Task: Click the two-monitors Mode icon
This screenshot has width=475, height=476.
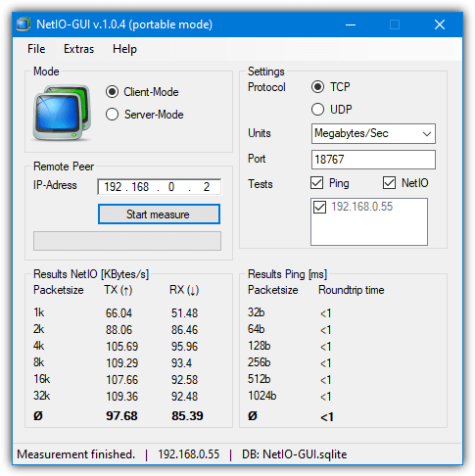Action: 62,113
